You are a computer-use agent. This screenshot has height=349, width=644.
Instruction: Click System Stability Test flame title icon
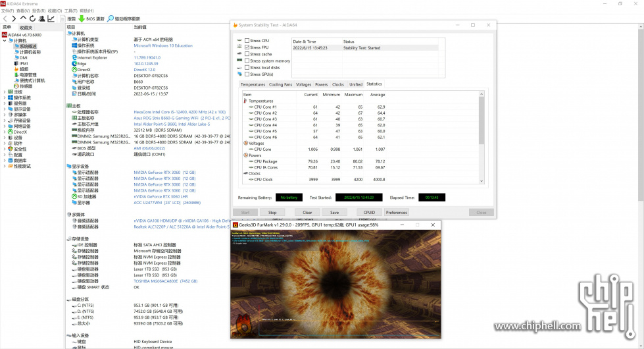[x=235, y=25]
